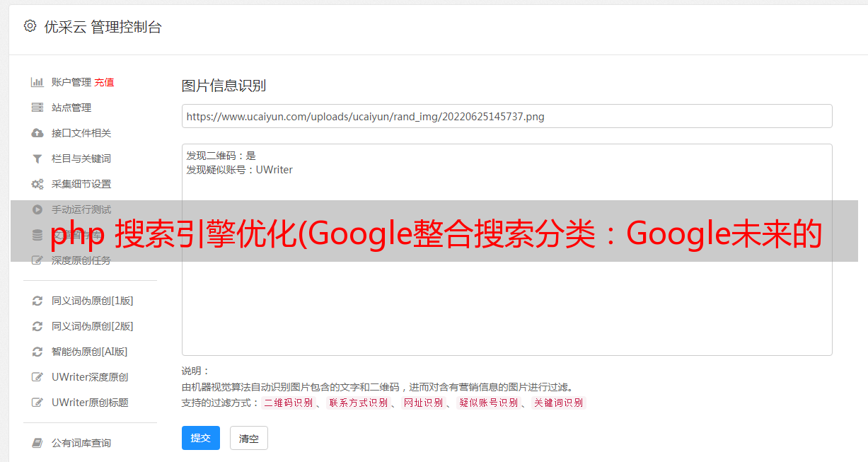The height and width of the screenshot is (462, 868).
Task: Click the refresh icon for 智能伪原创[AI版]
Action: (x=37, y=352)
